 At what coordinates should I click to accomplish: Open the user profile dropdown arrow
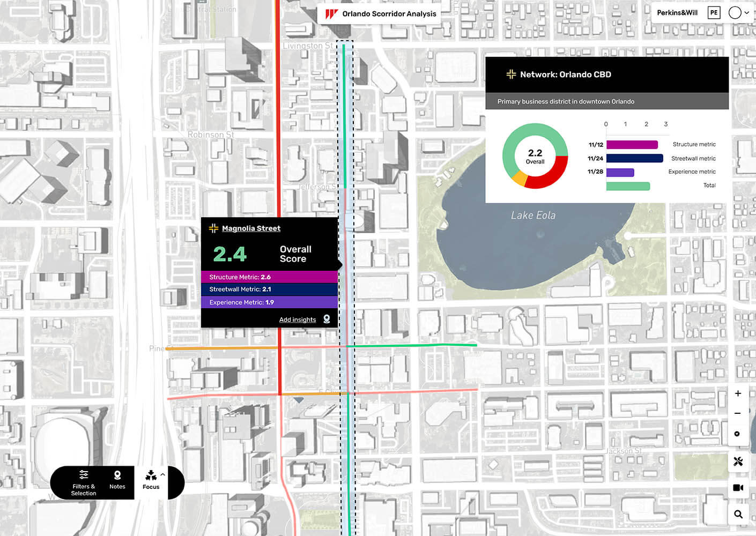point(746,13)
